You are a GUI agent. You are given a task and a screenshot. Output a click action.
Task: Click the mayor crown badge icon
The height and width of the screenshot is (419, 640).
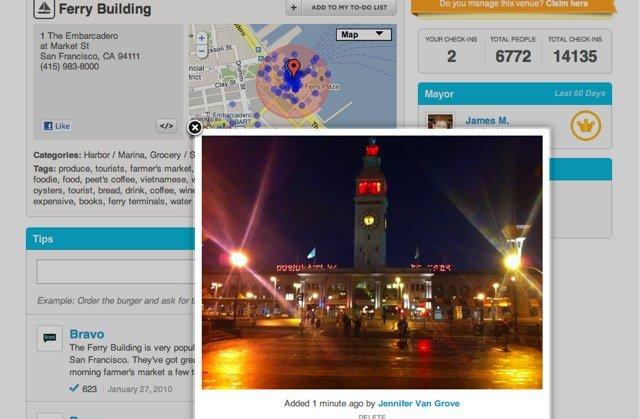click(586, 126)
